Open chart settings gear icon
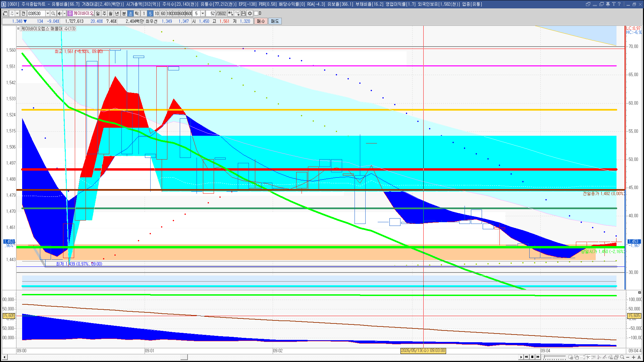This screenshot has width=644, height=362. [x=250, y=13]
